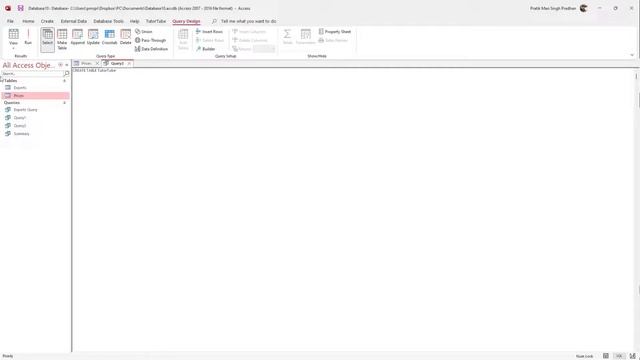Switch to the Create ribbon tab
The height and width of the screenshot is (360, 640).
(47, 21)
